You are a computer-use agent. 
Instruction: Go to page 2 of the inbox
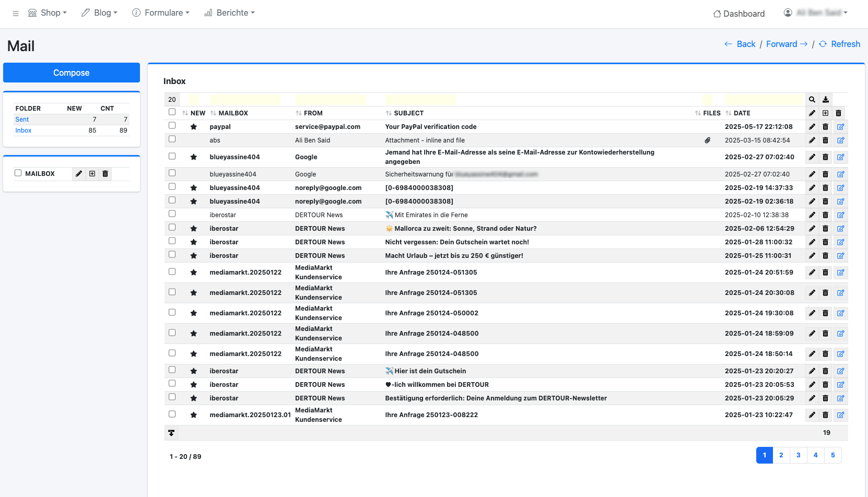click(x=781, y=455)
